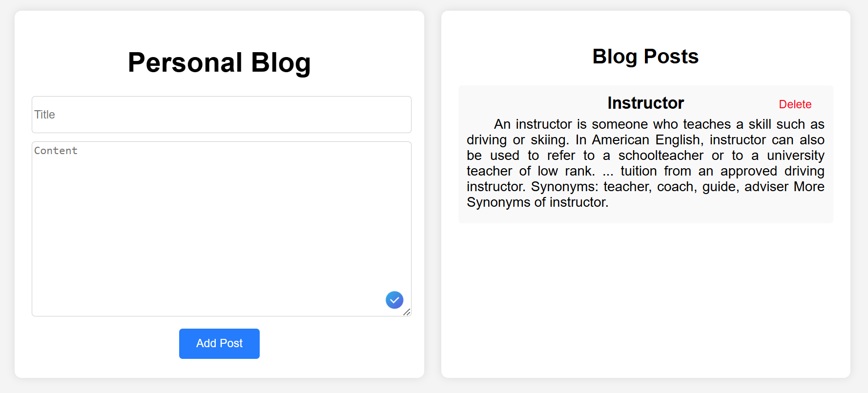Click the textarea resize handle corner

(407, 312)
